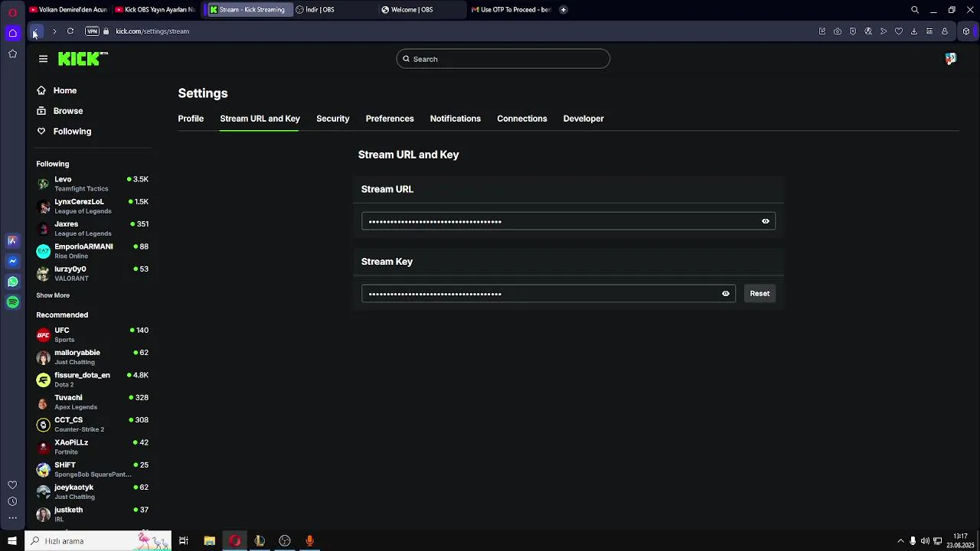Open Opera extensions cube icon
Screen dimensions: 980x551
966,31
